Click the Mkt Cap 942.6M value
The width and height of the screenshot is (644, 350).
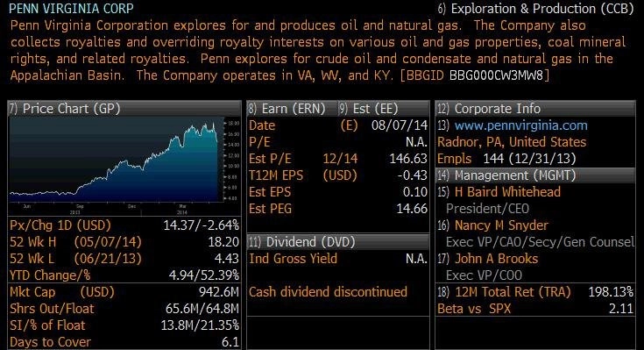coord(218,292)
